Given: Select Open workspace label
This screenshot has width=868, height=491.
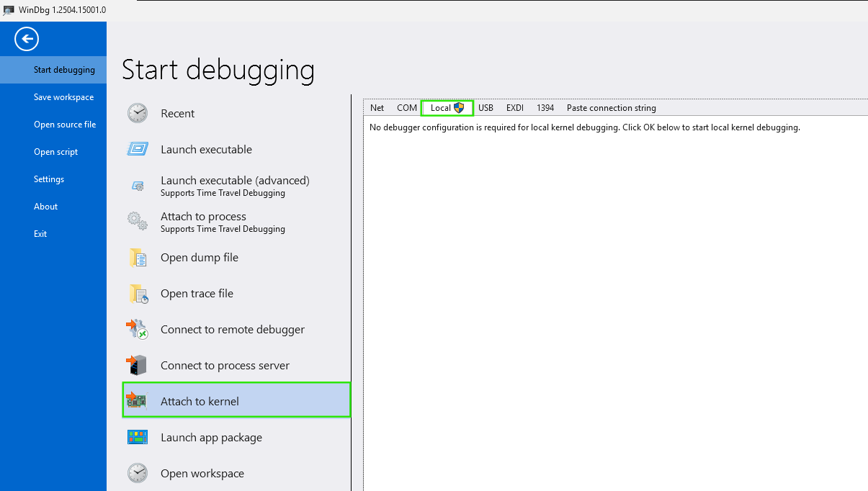Looking at the screenshot, I should (x=202, y=474).
